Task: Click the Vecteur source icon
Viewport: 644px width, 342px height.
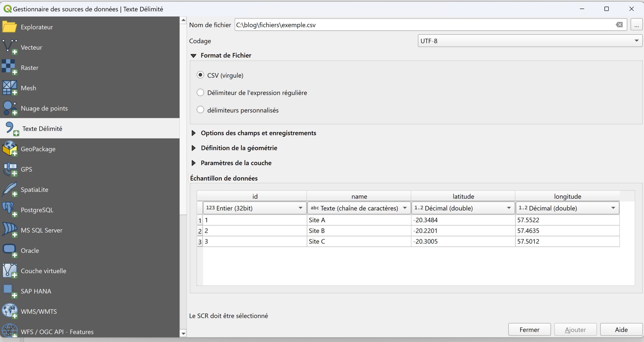Action: click(10, 47)
